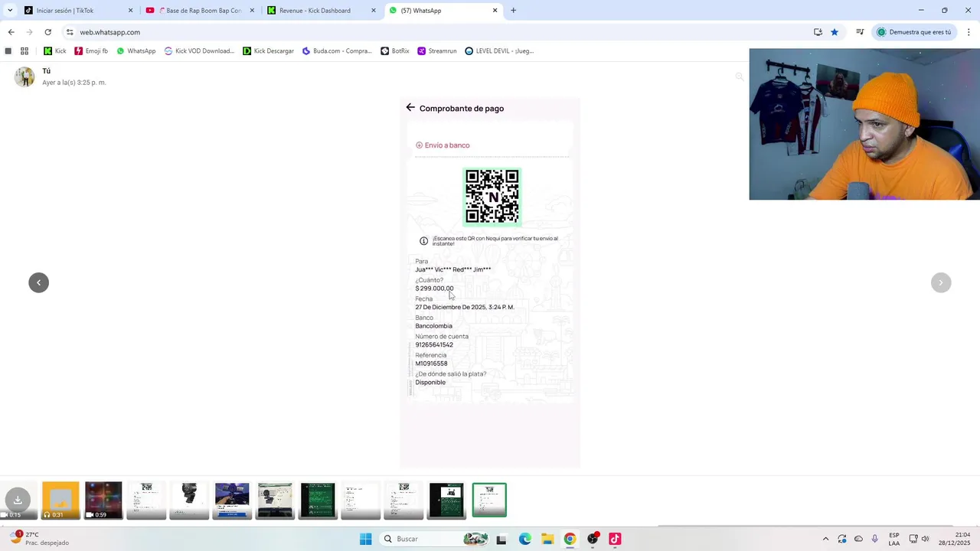
Task: Click the account number 91265641542
Action: (x=434, y=344)
